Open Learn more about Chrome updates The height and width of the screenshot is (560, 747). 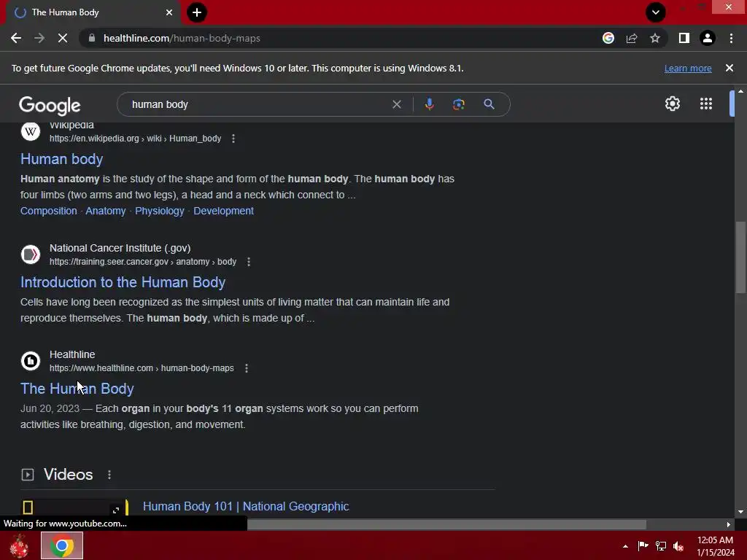tap(688, 68)
